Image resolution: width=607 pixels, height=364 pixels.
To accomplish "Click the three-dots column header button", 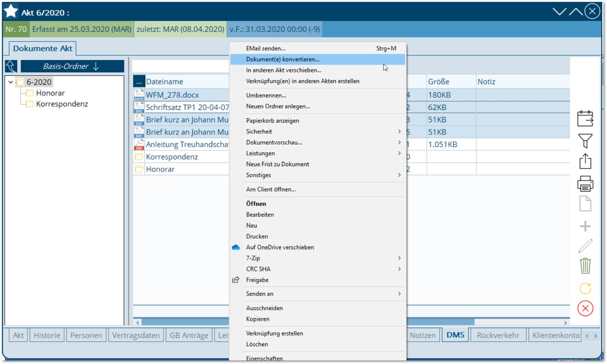I will tap(139, 82).
